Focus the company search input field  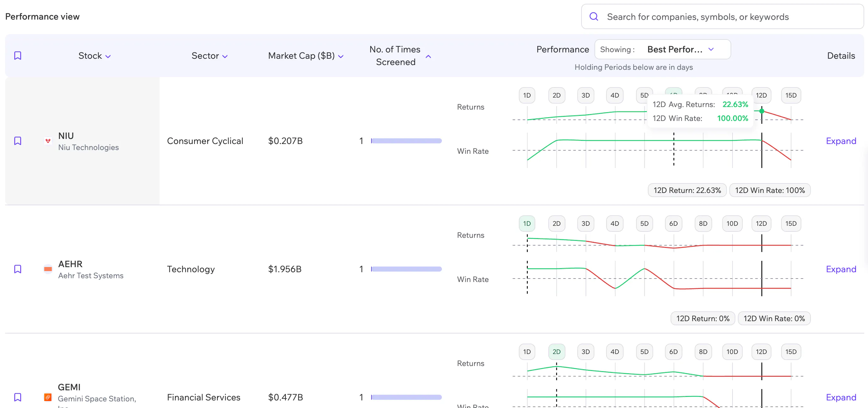click(x=722, y=16)
